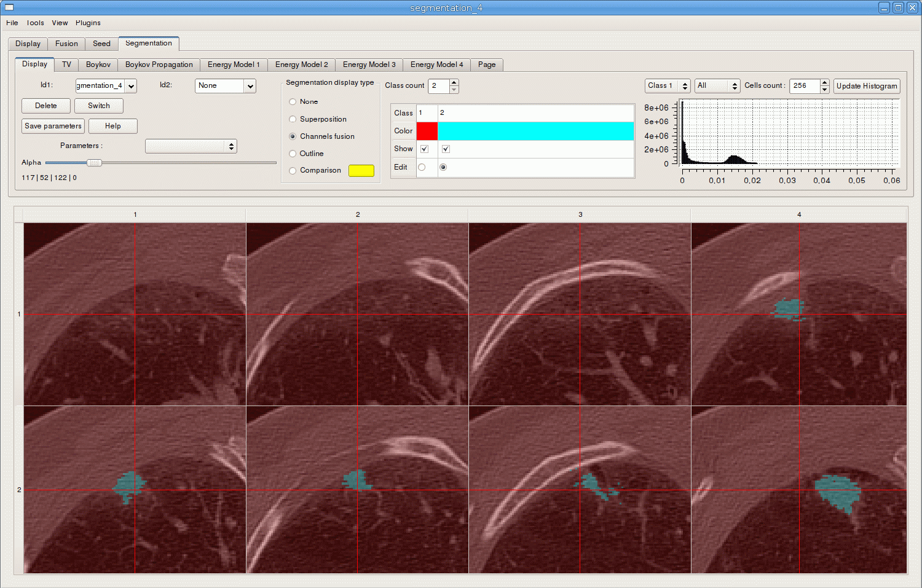
Task: Click column header 1 of image grid
Action: [x=135, y=214]
